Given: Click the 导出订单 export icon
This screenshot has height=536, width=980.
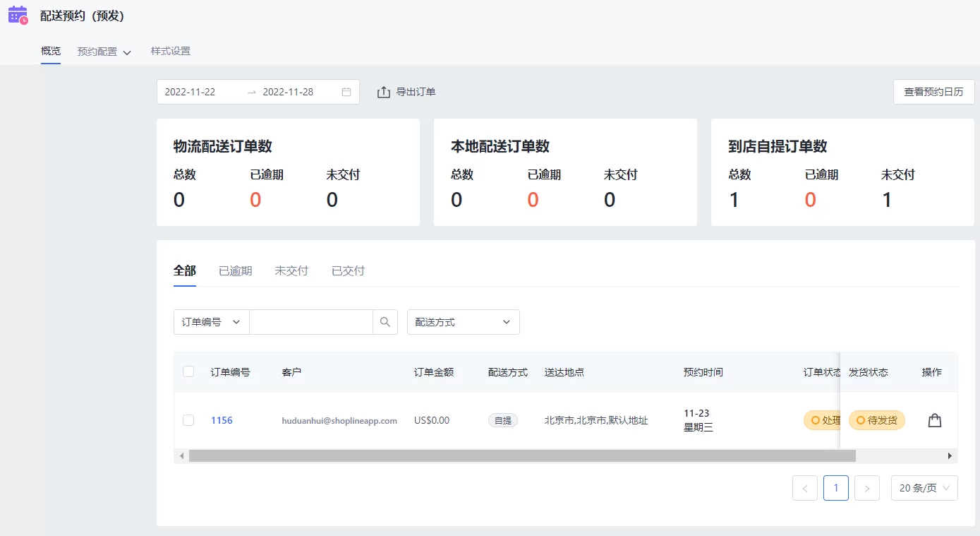Looking at the screenshot, I should [x=384, y=91].
